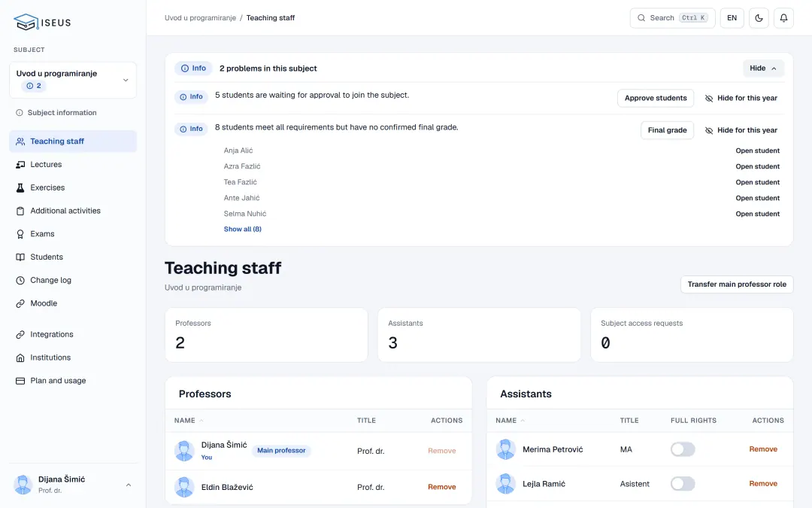Click the Final grade button

click(667, 130)
